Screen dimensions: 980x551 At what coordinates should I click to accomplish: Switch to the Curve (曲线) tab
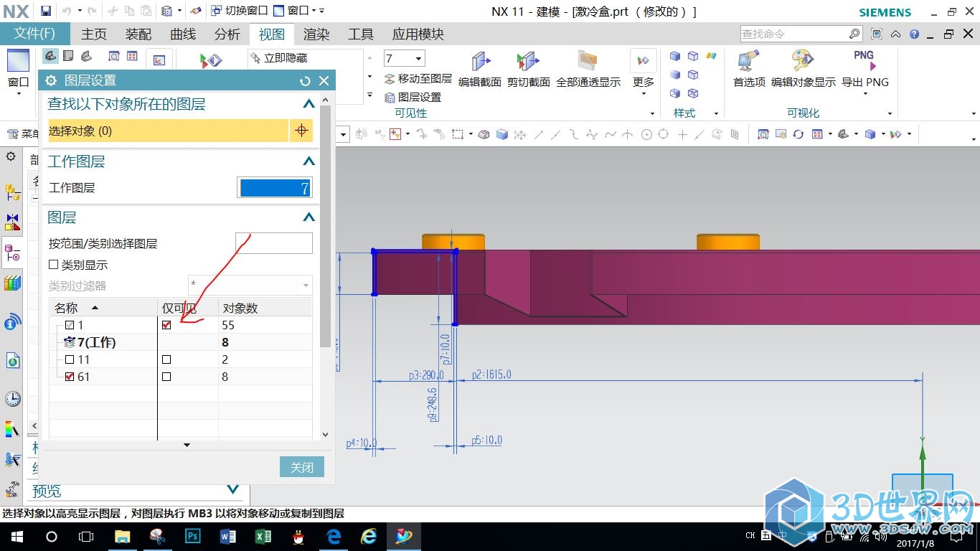[x=183, y=34]
